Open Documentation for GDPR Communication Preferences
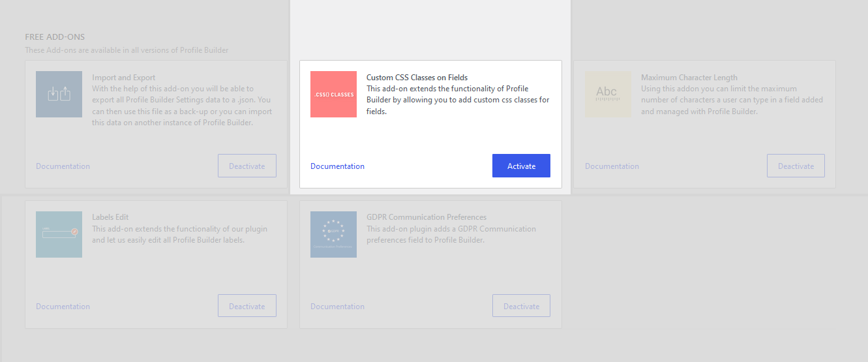 click(337, 307)
